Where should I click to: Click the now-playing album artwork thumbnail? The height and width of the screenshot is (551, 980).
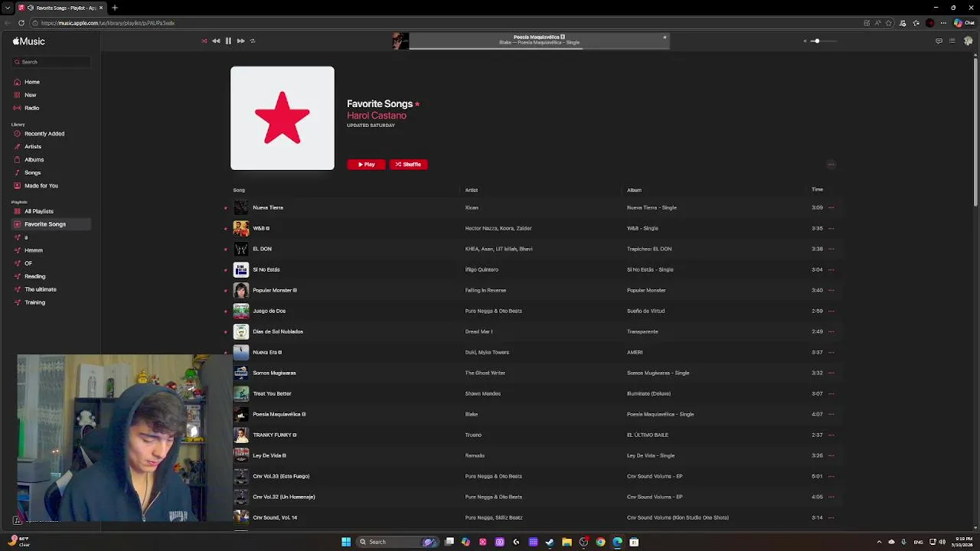400,41
